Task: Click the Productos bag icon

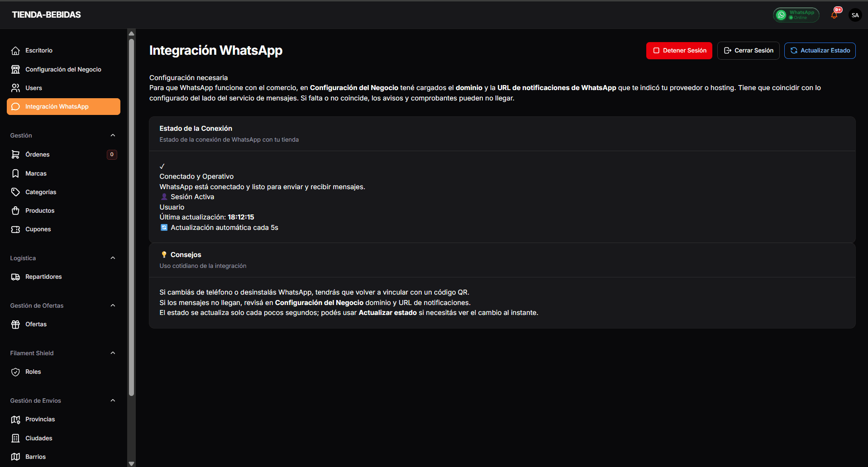Action: [x=16, y=210]
